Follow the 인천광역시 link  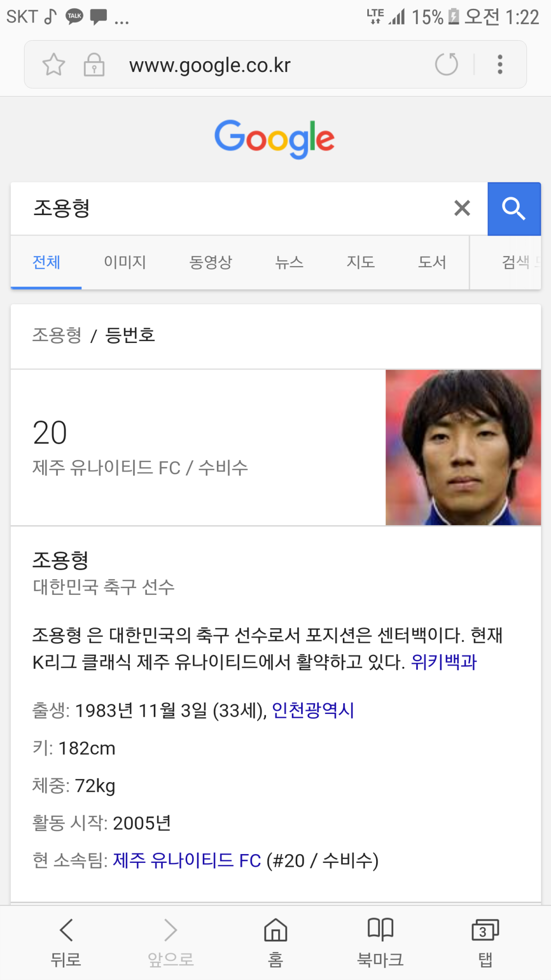tap(313, 710)
